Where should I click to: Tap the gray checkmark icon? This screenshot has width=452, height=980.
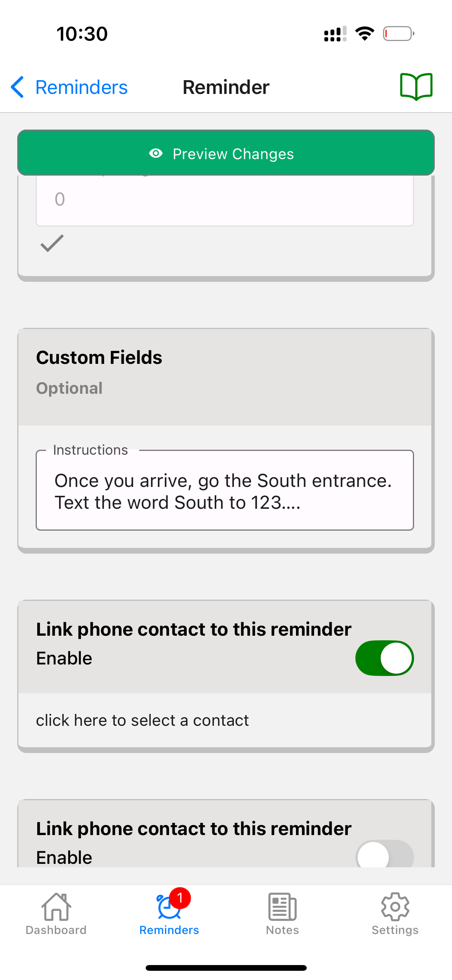tap(52, 243)
